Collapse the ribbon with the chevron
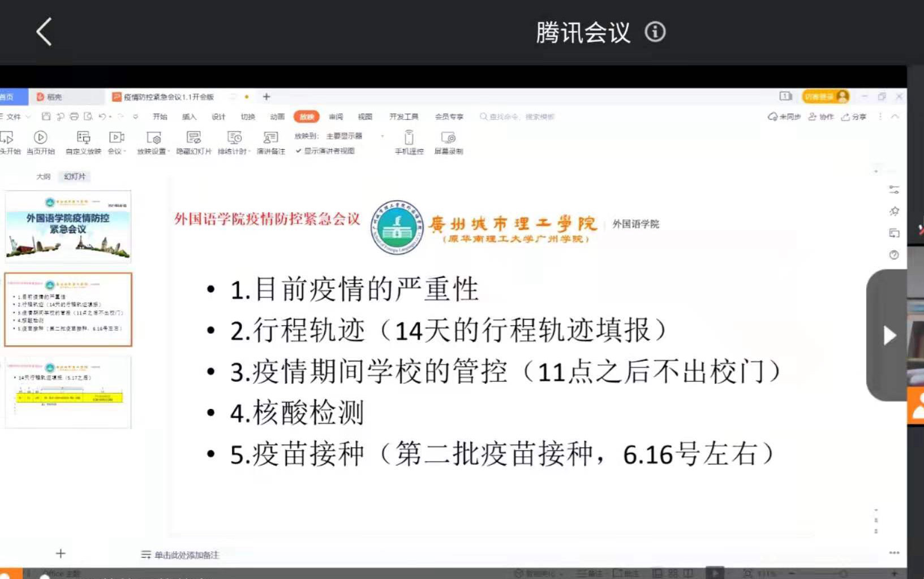 (895, 116)
